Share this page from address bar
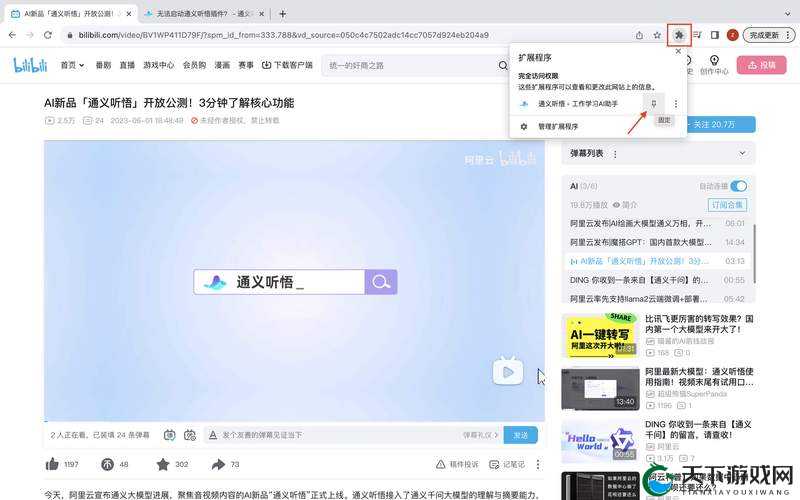Image resolution: width=800 pixels, height=500 pixels. coord(639,35)
